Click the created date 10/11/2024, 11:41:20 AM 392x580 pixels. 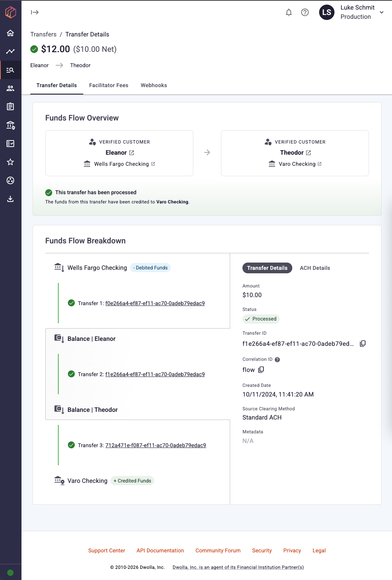[278, 395]
